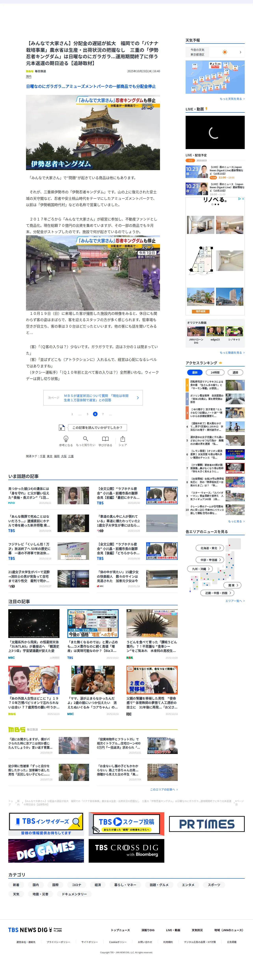
Task: Select the エンタメ category chip
Action: [x=188, y=885]
